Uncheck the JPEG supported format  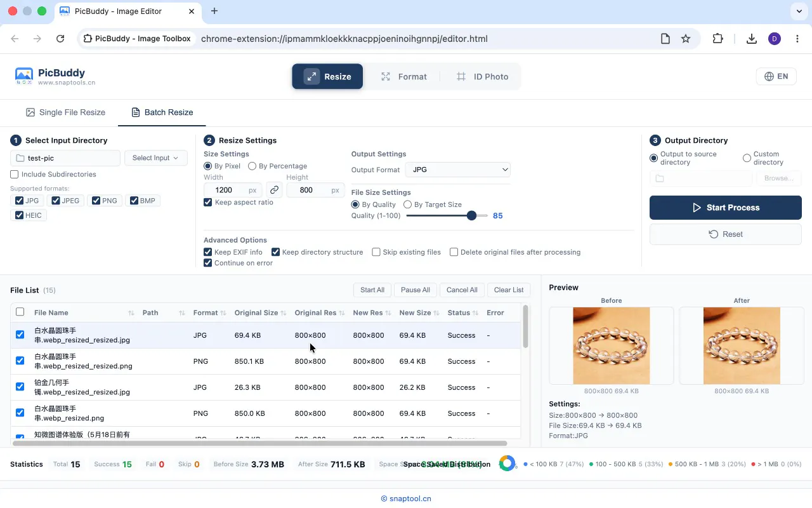(56, 201)
